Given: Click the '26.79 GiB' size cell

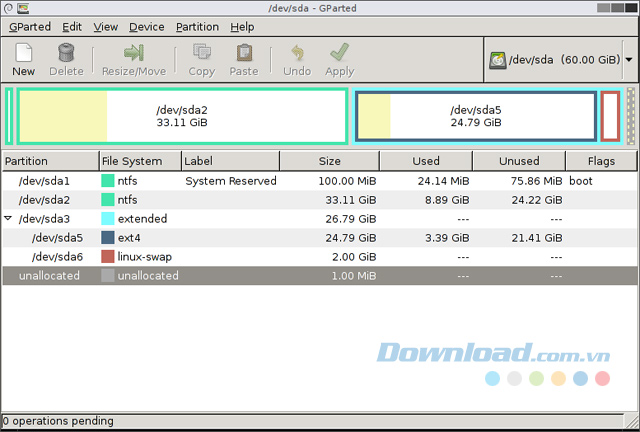Looking at the screenshot, I should click(351, 218).
